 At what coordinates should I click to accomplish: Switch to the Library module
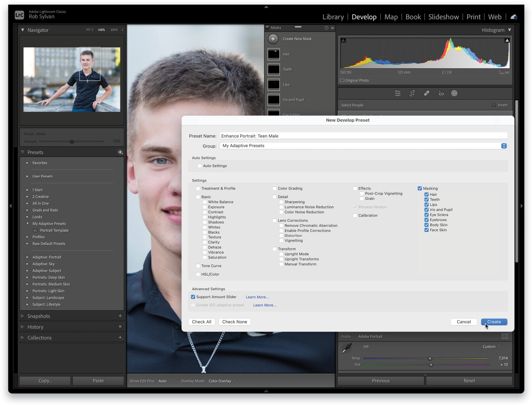pyautogui.click(x=333, y=17)
